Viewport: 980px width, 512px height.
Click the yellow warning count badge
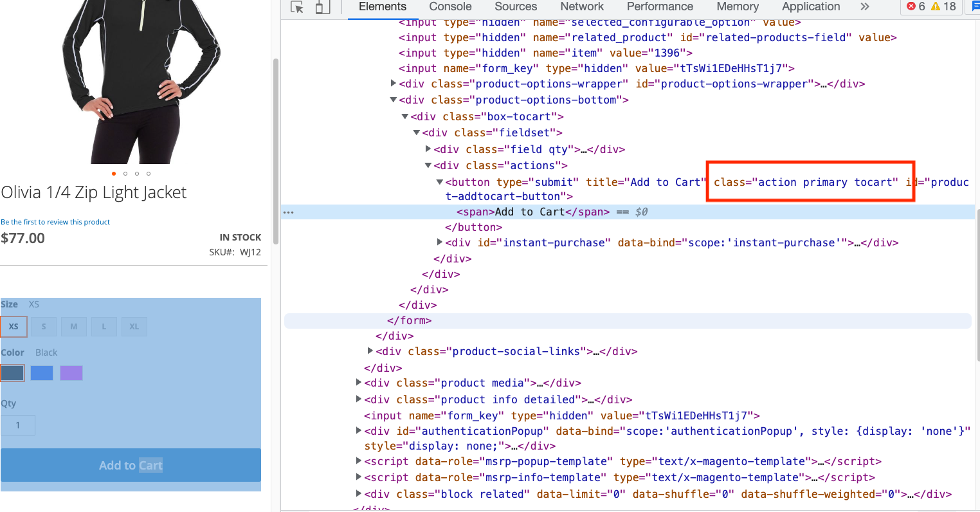[943, 6]
